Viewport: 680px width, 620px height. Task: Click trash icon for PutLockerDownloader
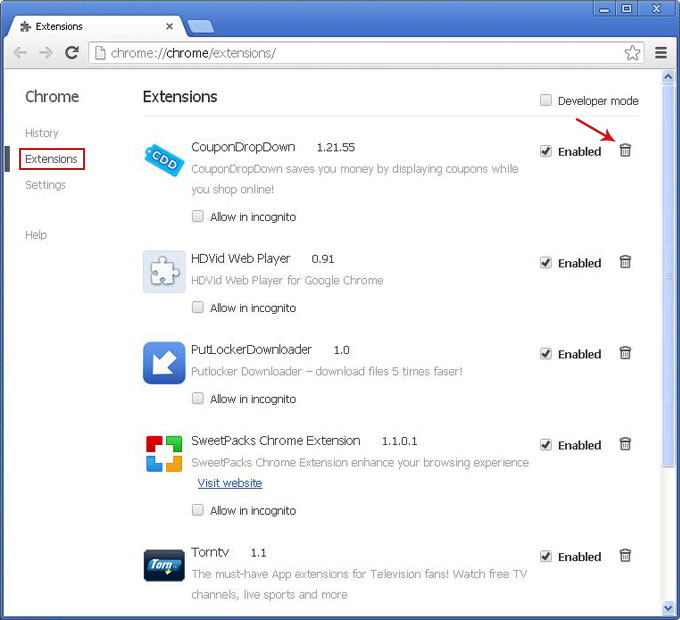(625, 353)
